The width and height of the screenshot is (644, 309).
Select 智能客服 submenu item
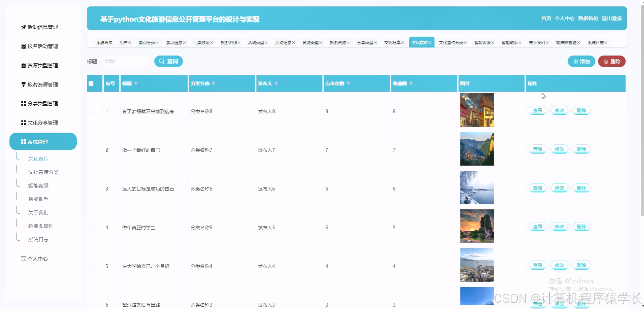pos(38,185)
